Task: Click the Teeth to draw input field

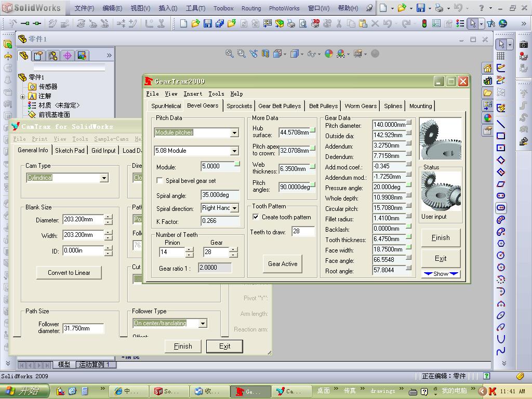Action: tap(303, 231)
